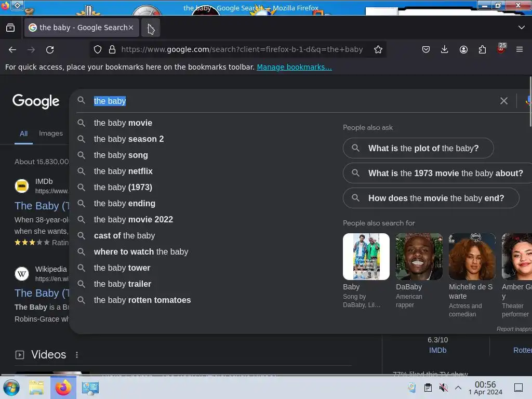Go back to the previous page

pyautogui.click(x=12, y=50)
